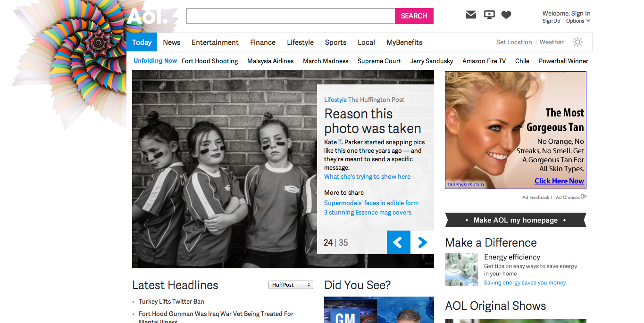
Task: Open the HuffPost headlines source dropdown
Action: click(291, 285)
